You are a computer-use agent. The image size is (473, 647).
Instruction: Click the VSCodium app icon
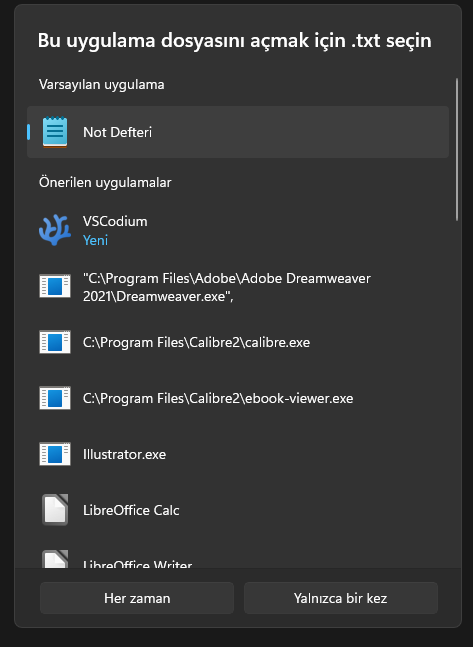(55, 230)
